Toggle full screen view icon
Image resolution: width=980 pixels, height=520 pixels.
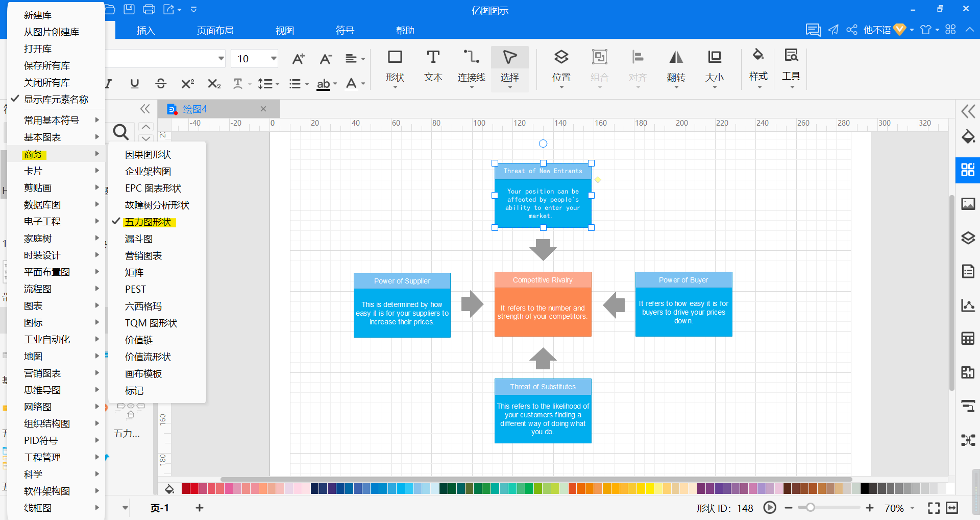[934, 508]
